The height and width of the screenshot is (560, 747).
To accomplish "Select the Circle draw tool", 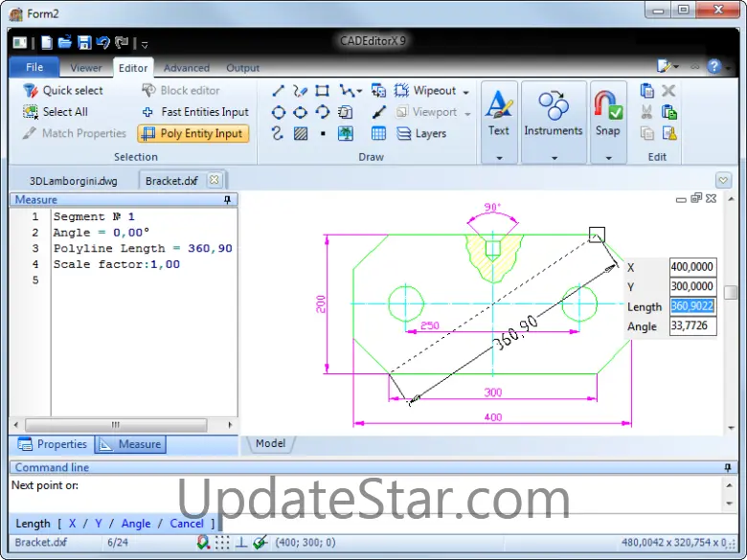I will click(279, 112).
